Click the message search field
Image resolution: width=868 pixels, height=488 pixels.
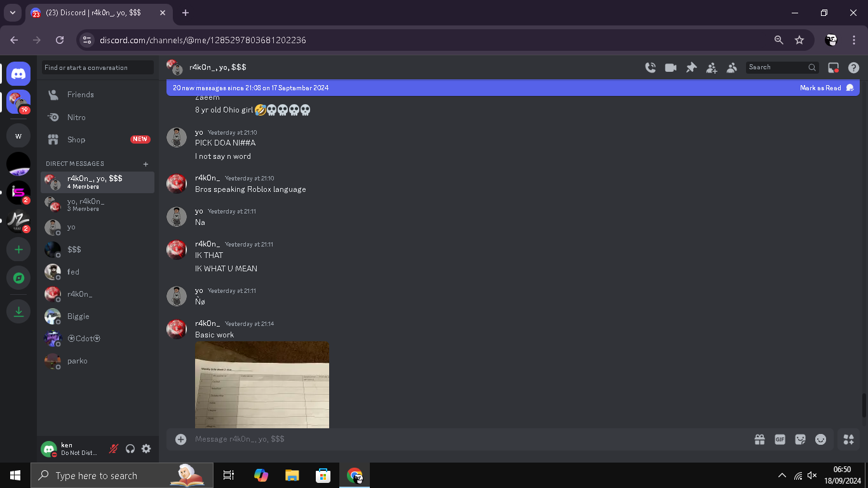click(783, 67)
